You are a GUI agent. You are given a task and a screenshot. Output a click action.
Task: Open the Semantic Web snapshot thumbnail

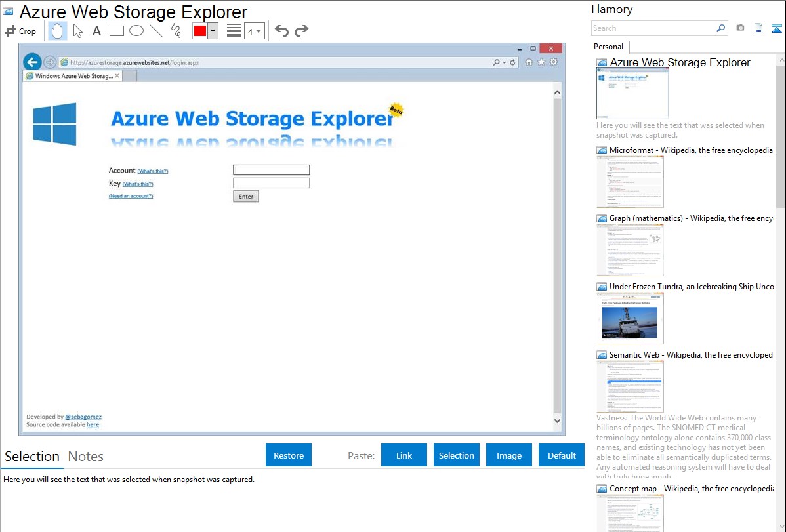[x=630, y=386]
